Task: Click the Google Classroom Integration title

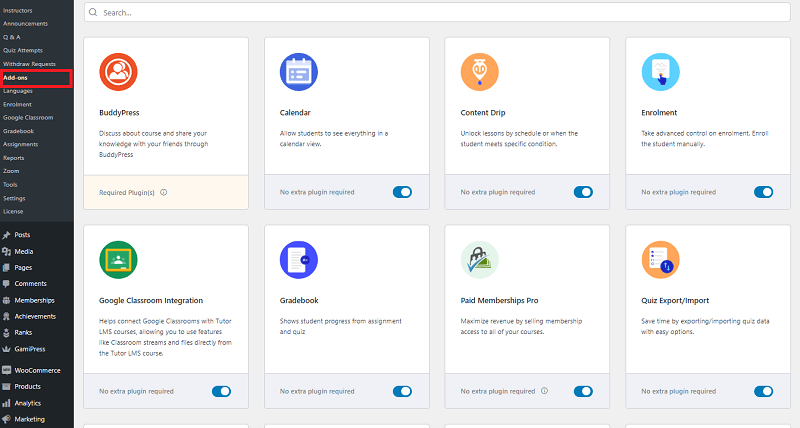Action: click(151, 300)
